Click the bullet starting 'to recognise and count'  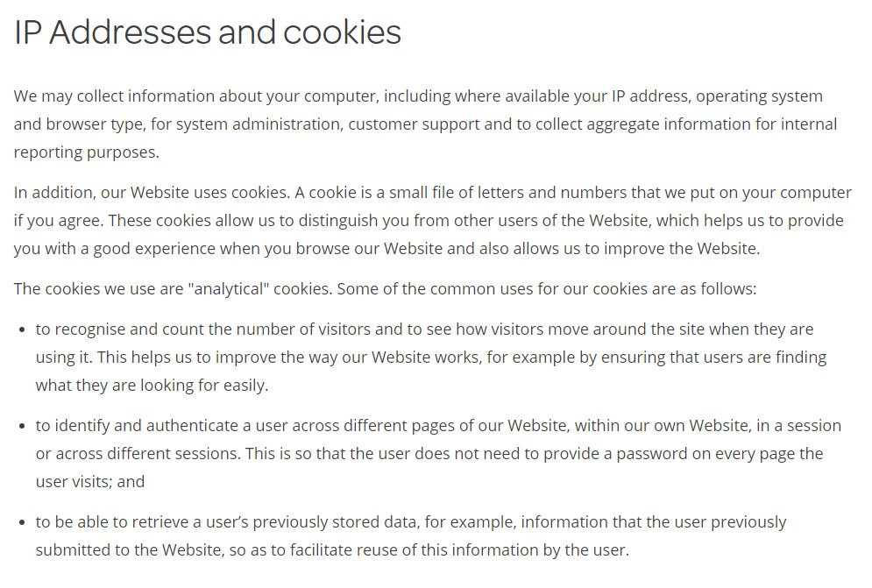point(431,358)
